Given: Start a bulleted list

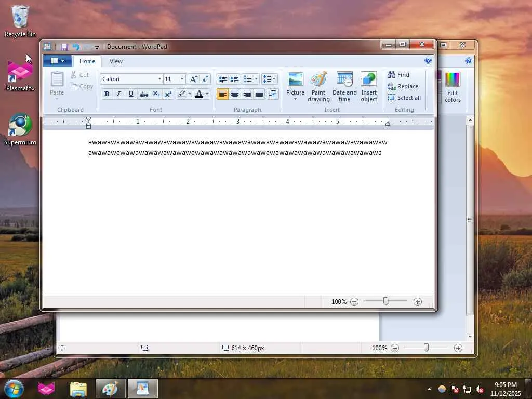Looking at the screenshot, I should tap(248, 79).
